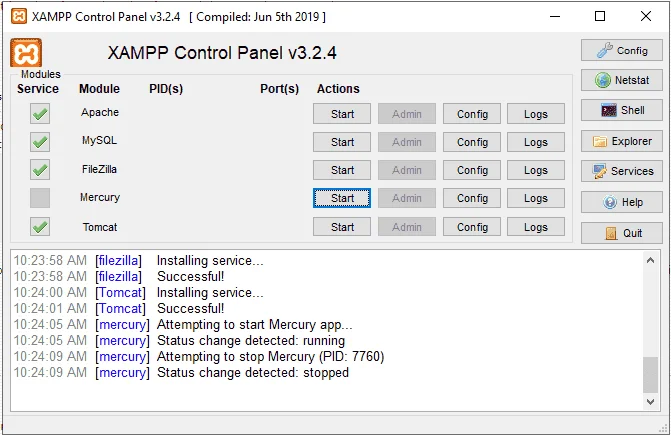
Task: Open FileZilla Config options
Action: click(x=472, y=170)
